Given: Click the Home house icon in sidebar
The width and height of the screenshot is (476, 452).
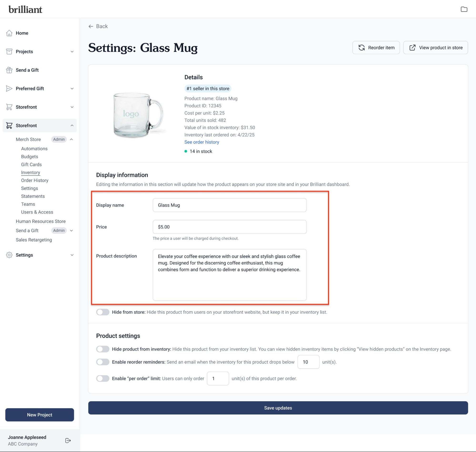Looking at the screenshot, I should [9, 33].
